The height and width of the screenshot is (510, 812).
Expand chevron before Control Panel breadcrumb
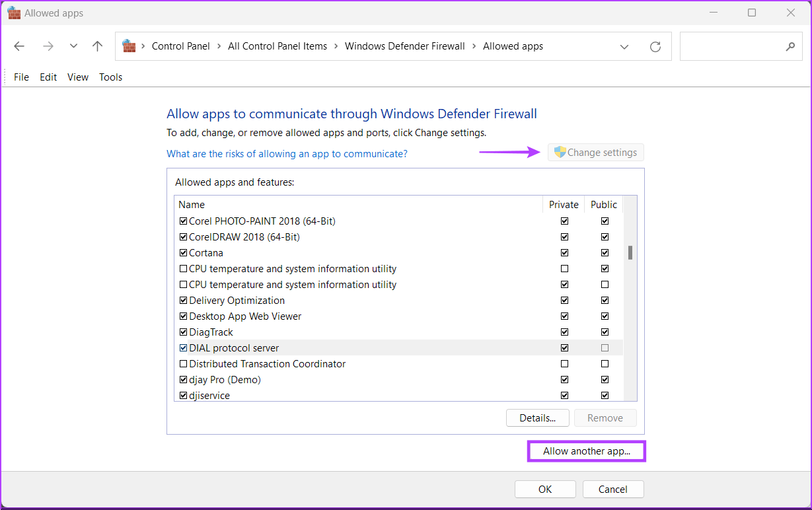(x=143, y=46)
